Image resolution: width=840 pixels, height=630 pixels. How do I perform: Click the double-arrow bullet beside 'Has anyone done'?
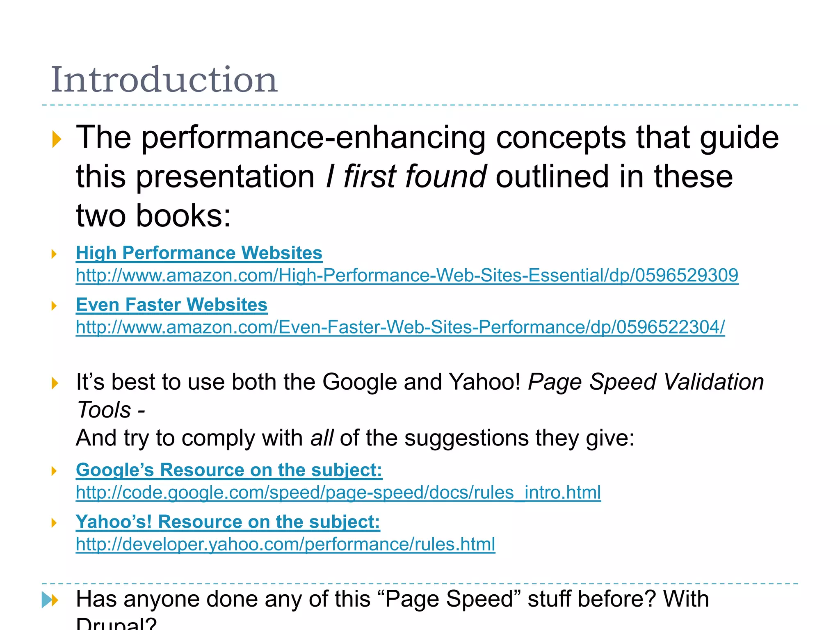[x=50, y=600]
